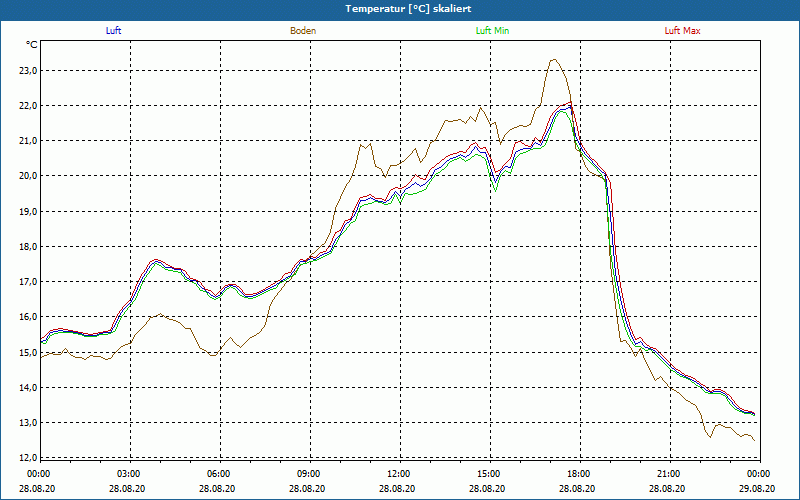800x500 pixels.
Task: Click the 15,0 y-axis value
Action: (28, 352)
